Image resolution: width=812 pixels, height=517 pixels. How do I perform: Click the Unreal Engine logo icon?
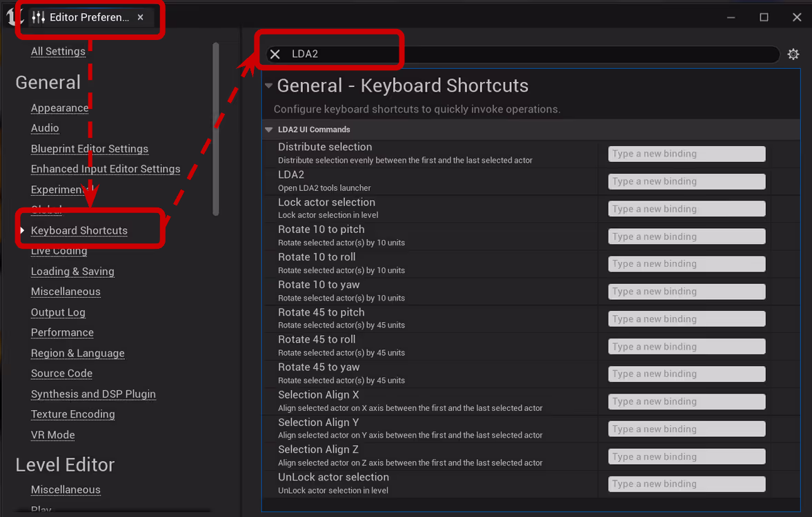click(x=14, y=17)
